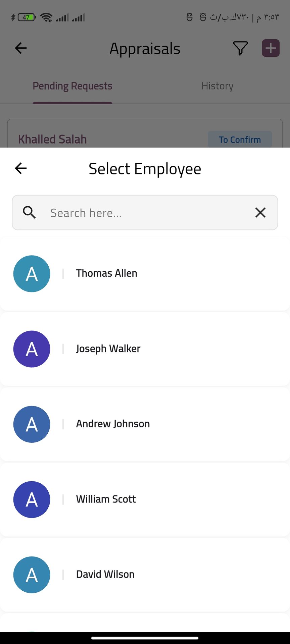This screenshot has width=290, height=644.
Task: Select Andrew Johnson from the list
Action: tap(113, 424)
